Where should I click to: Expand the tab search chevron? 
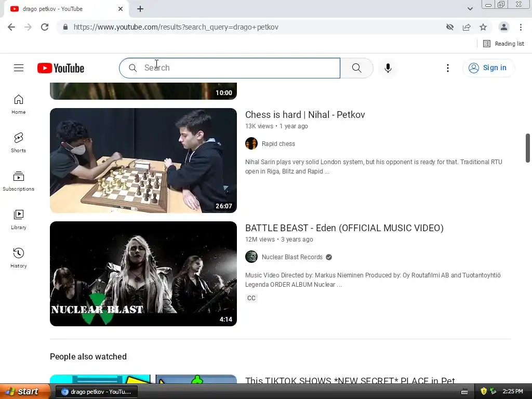pos(470,9)
